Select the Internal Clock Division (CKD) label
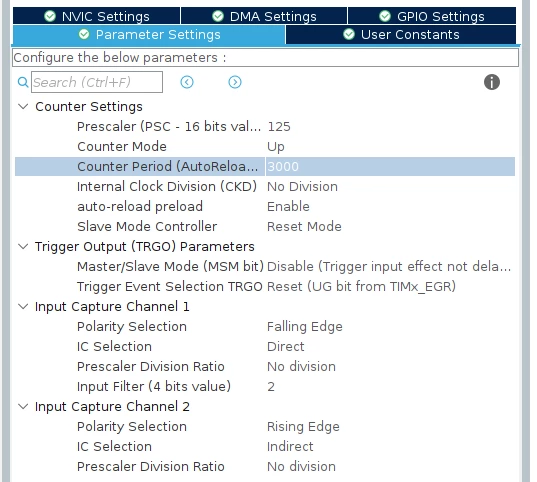Viewport: 537px width, 482px height. [167, 187]
